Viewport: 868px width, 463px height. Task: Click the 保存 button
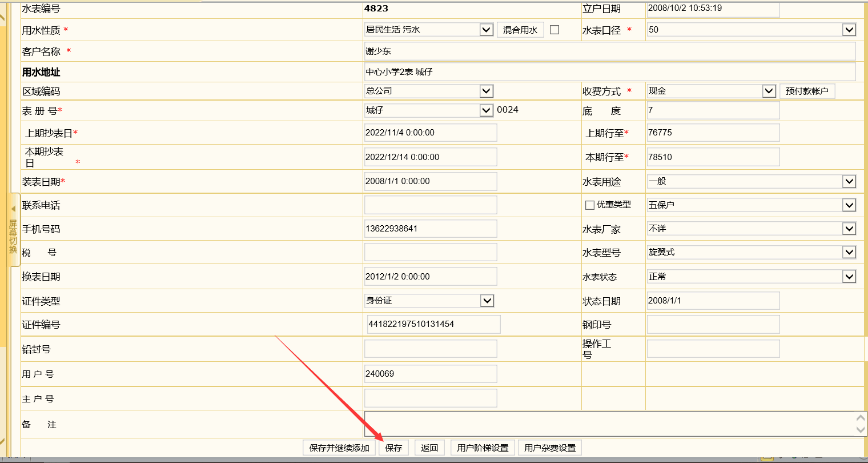click(x=393, y=448)
